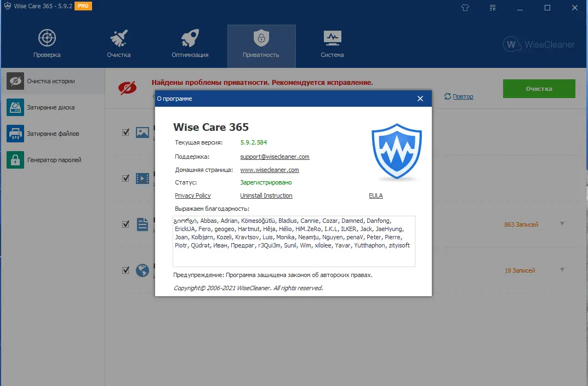Untick the checkbox in the 863 Записей row
The width and height of the screenshot is (588, 386).
click(x=125, y=224)
